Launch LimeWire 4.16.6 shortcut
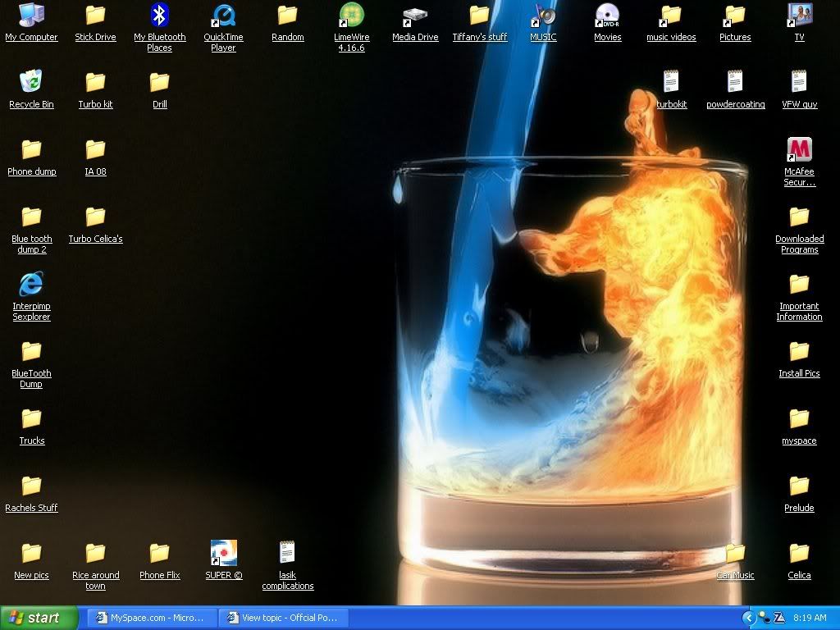 coord(351,16)
